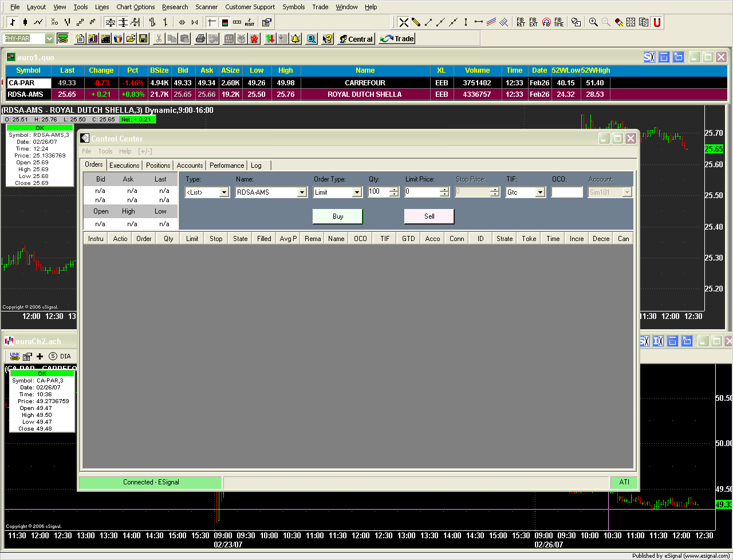
Task: Click the LINK icon in euroCh2 window
Action: pyautogui.click(x=15, y=356)
